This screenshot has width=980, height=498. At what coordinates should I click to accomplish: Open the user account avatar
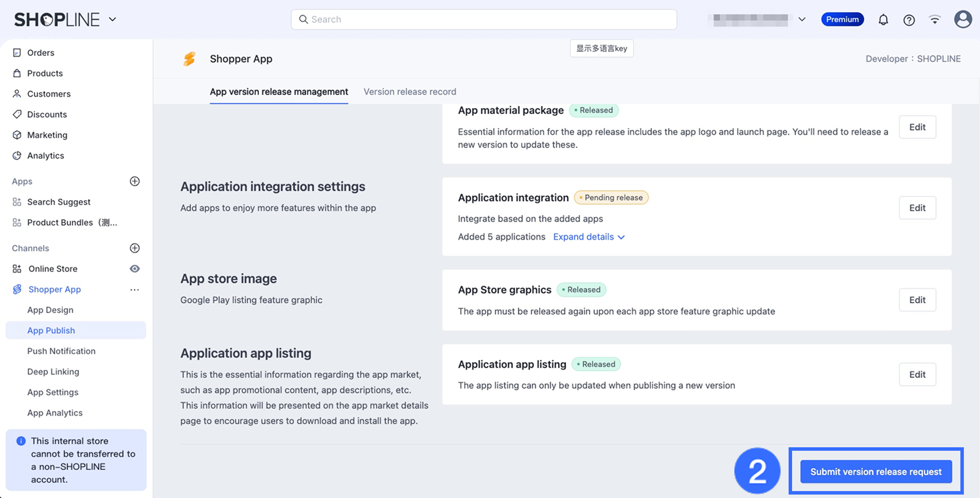pyautogui.click(x=963, y=20)
